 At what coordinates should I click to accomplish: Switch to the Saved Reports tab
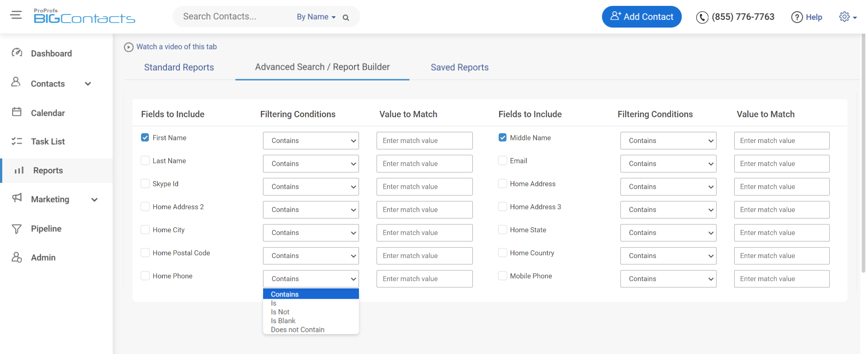tap(459, 67)
